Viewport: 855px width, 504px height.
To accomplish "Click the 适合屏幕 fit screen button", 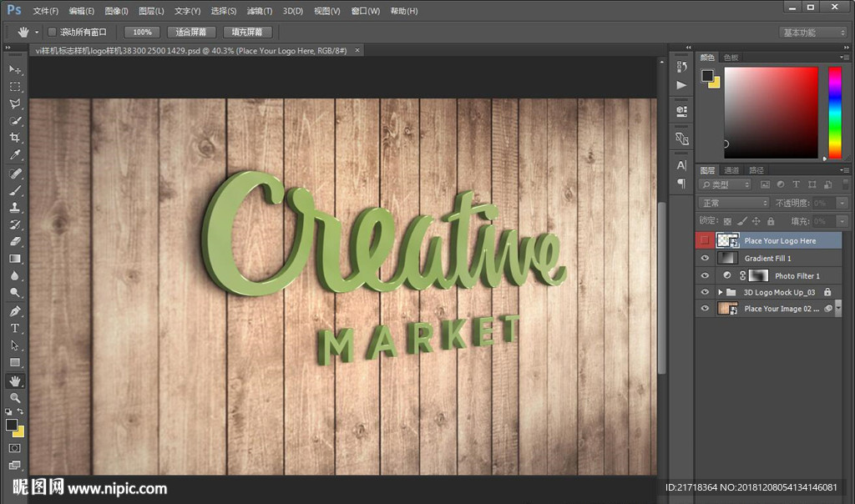I will tap(191, 33).
